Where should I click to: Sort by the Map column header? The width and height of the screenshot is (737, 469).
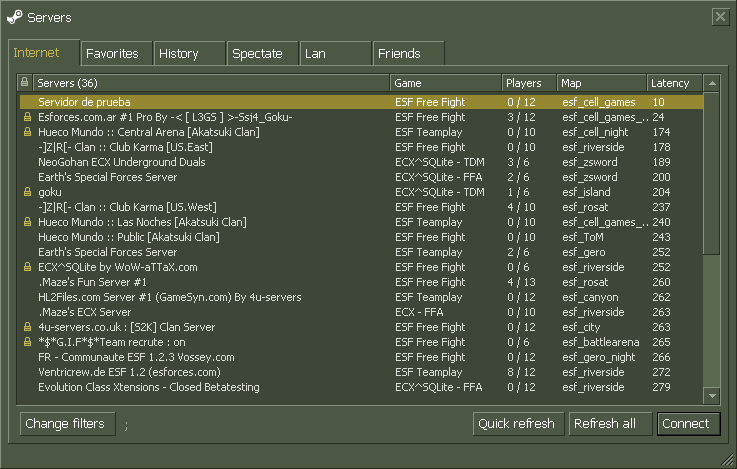(x=602, y=83)
